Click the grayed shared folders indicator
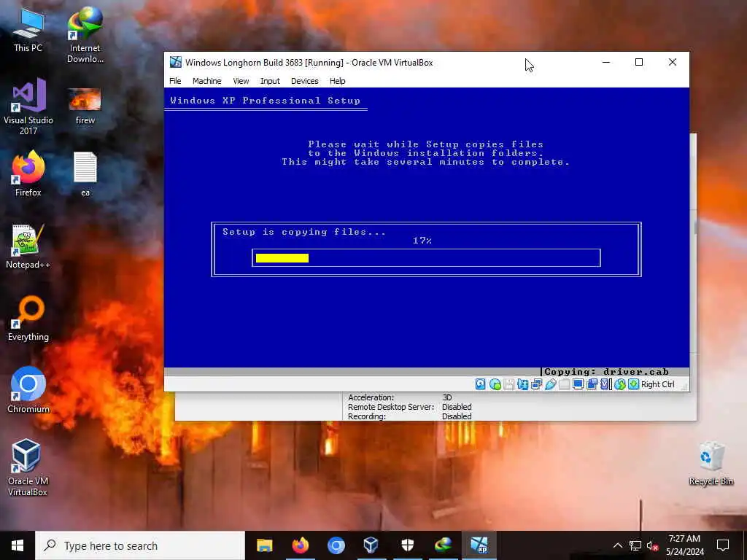This screenshot has height=560, width=747. (x=564, y=384)
